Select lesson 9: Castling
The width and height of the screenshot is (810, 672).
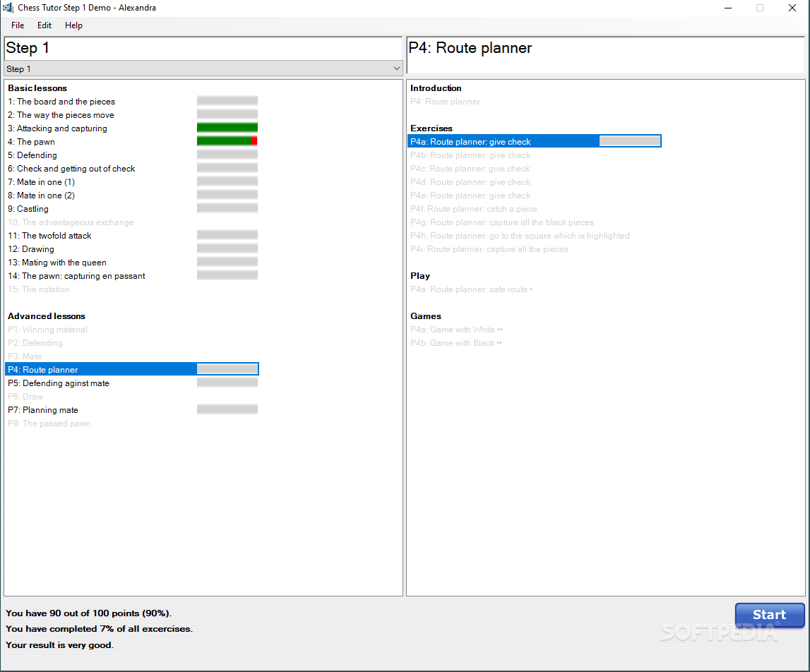click(x=28, y=209)
